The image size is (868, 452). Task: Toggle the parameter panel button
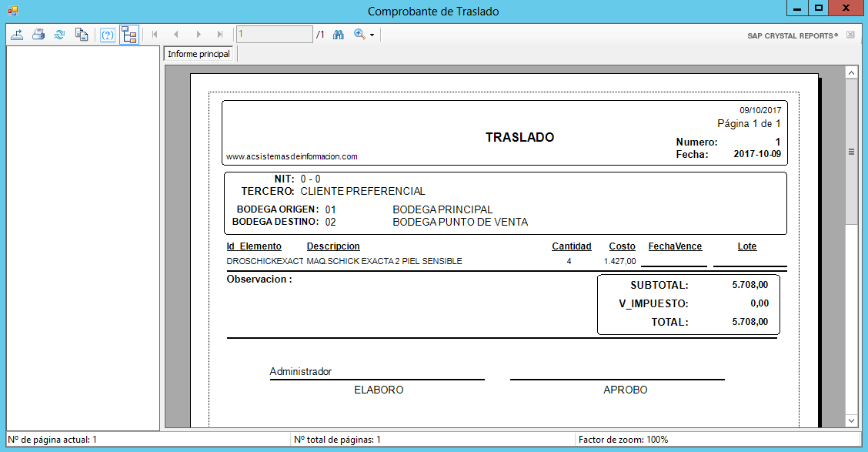tap(108, 35)
